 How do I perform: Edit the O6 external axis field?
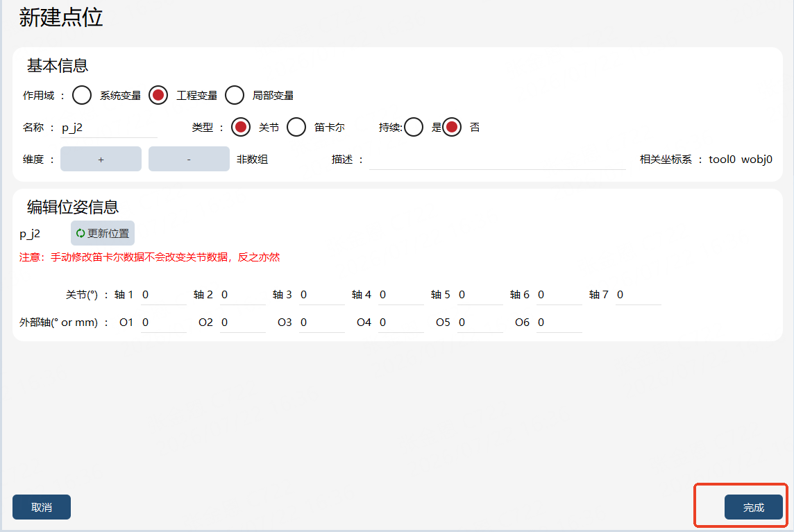(559, 323)
